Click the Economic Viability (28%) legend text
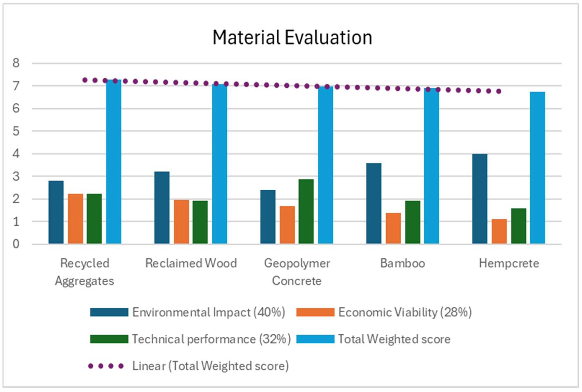582x392 pixels. point(405,312)
